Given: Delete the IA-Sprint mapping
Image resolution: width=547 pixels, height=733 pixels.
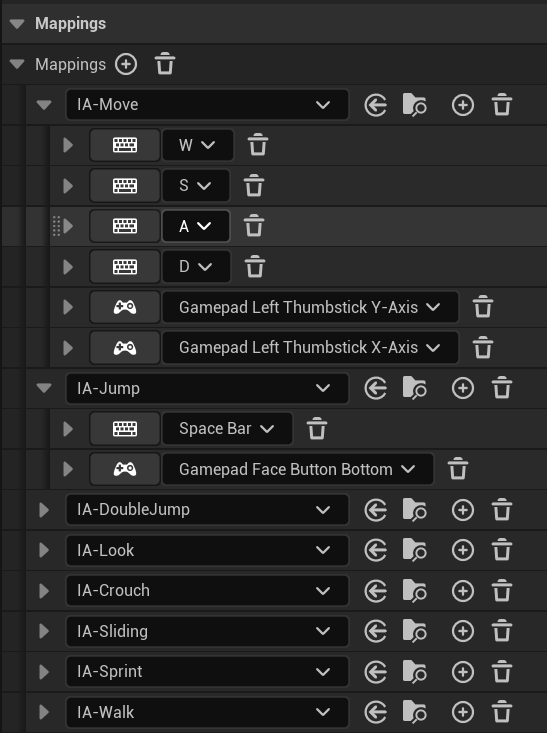Looking at the screenshot, I should point(502,672).
